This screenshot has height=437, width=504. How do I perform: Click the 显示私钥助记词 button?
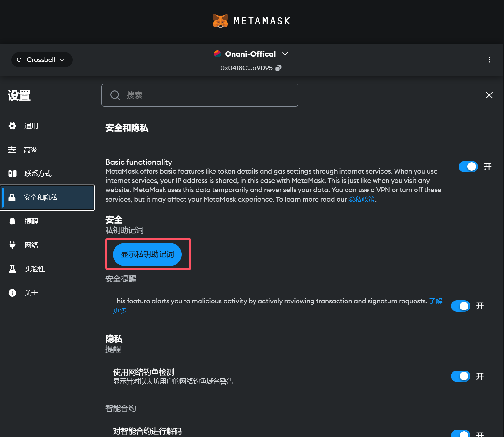[147, 254]
